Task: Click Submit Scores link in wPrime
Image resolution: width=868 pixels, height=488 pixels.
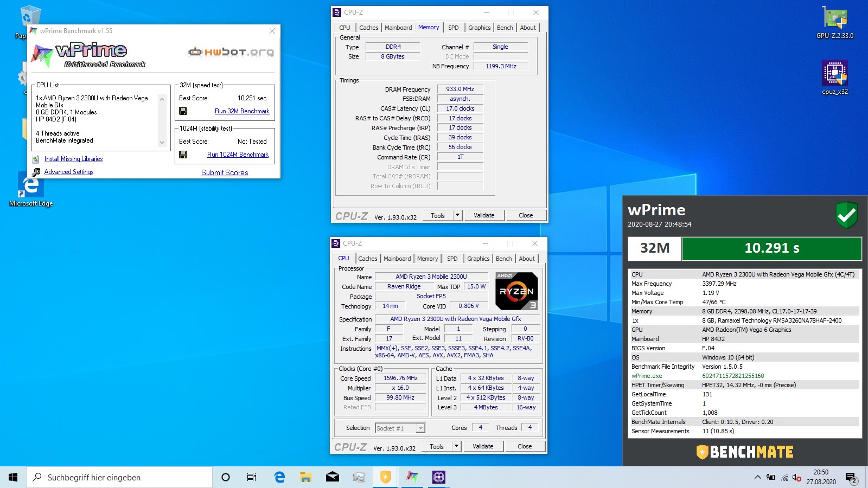Action: click(225, 172)
